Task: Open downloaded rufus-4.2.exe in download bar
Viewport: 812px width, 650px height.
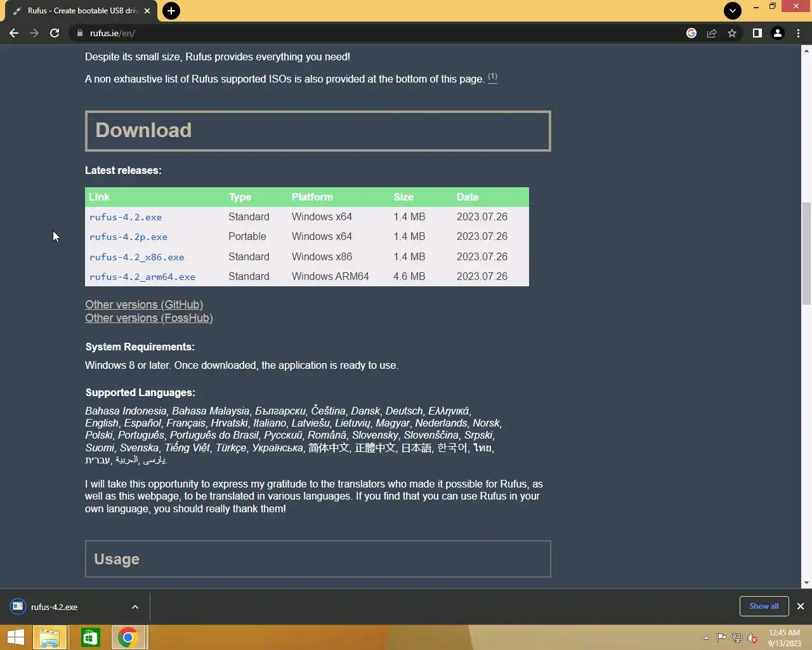Action: [x=55, y=607]
